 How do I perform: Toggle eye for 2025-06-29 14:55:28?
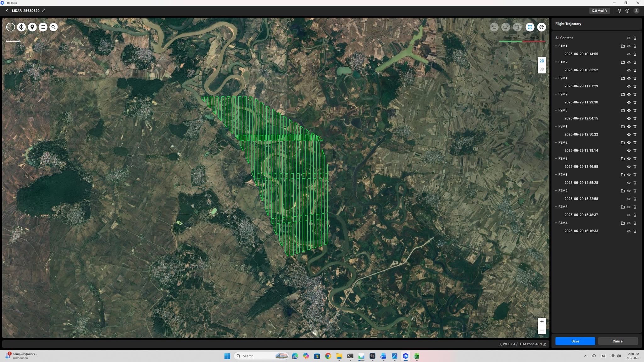point(629,183)
